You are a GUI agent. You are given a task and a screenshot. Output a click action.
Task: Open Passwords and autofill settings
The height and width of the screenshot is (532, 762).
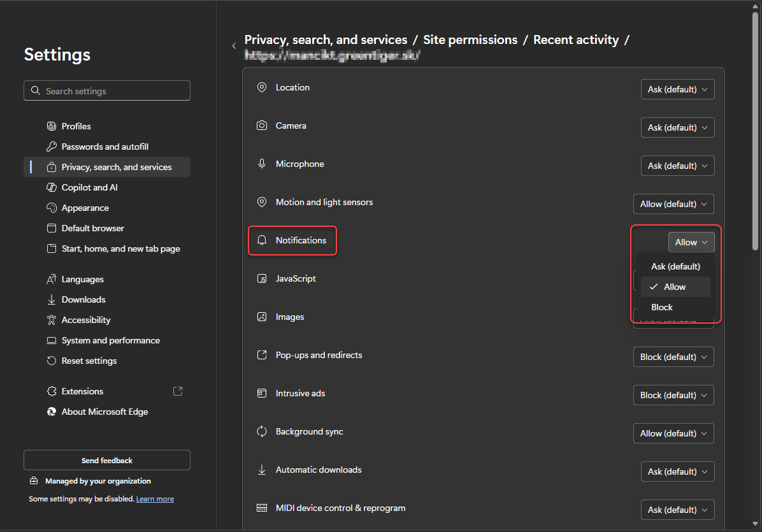(107, 147)
